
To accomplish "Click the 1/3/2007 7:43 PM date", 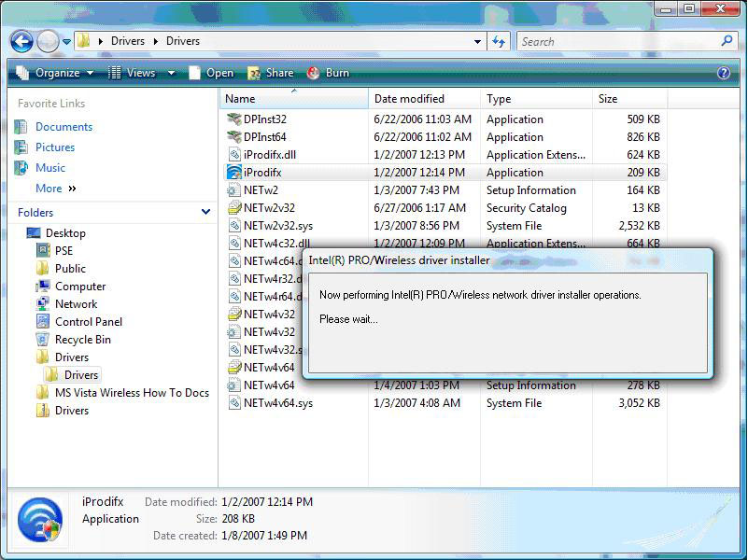I will point(416,190).
